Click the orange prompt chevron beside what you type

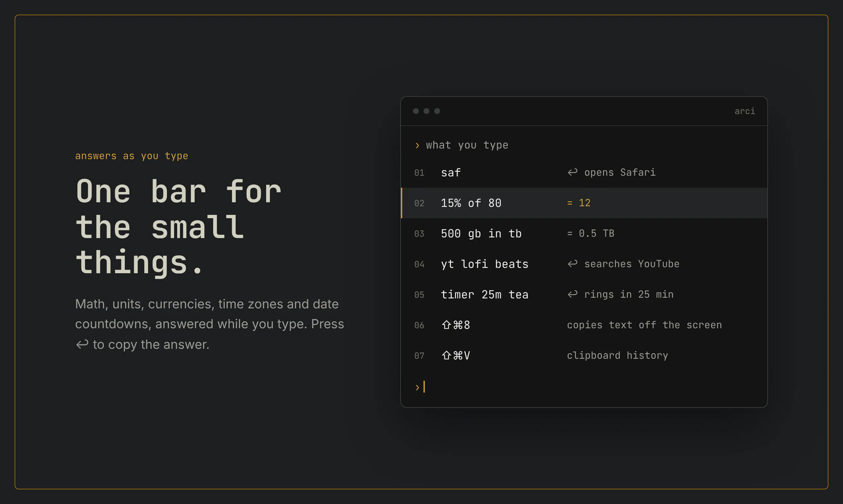(x=417, y=145)
